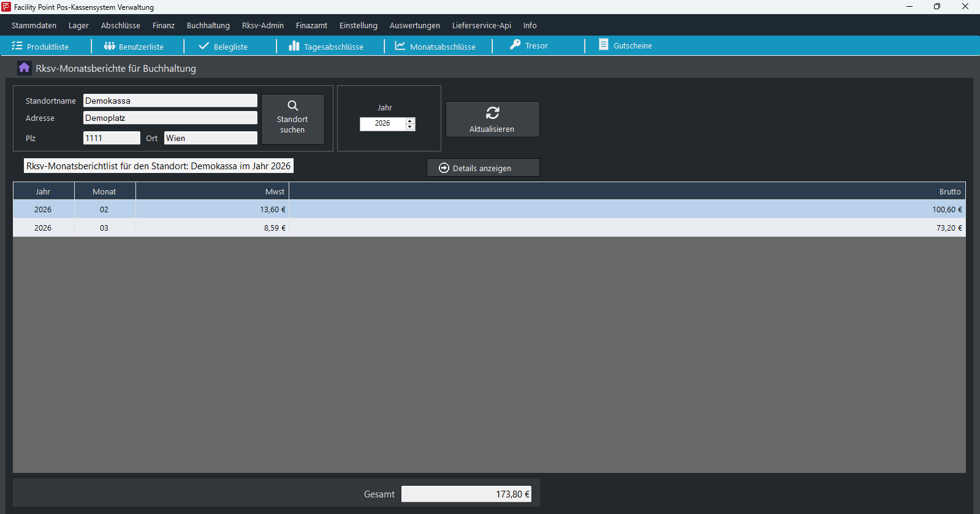Click the purple home icon

pyautogui.click(x=24, y=68)
